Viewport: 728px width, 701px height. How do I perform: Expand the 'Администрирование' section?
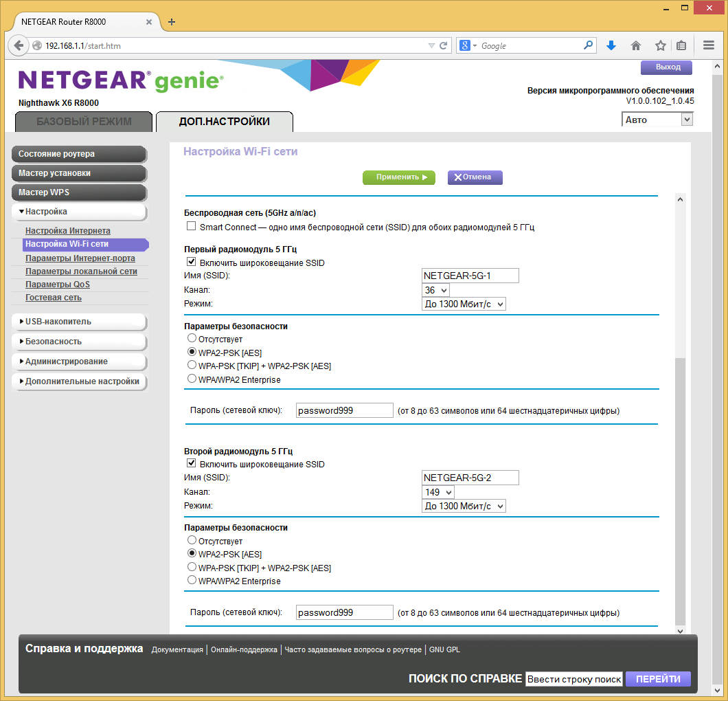coord(80,362)
